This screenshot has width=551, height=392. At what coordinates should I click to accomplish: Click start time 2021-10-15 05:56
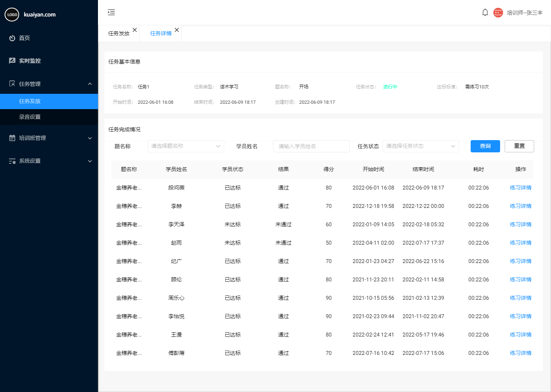pyautogui.click(x=373, y=298)
